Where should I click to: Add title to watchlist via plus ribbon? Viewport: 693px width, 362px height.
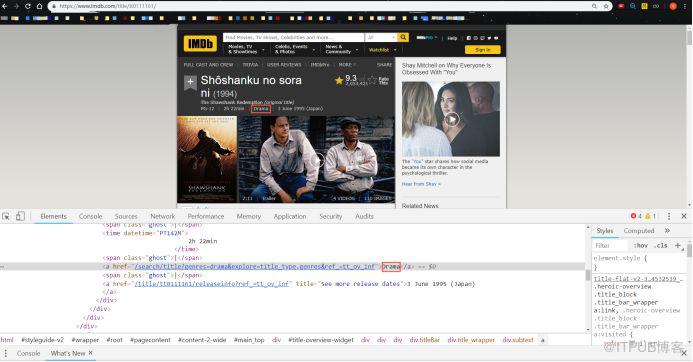tap(190, 82)
